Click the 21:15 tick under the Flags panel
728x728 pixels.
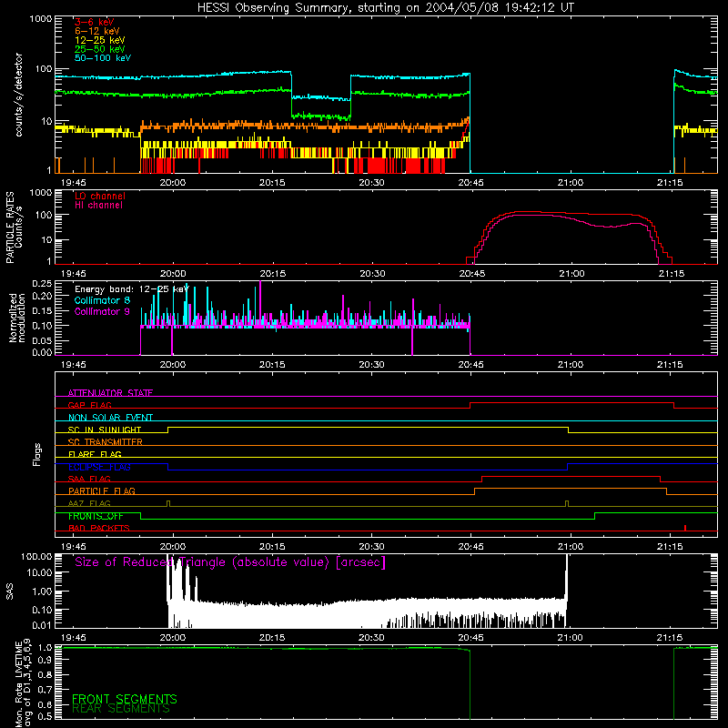tap(670, 547)
